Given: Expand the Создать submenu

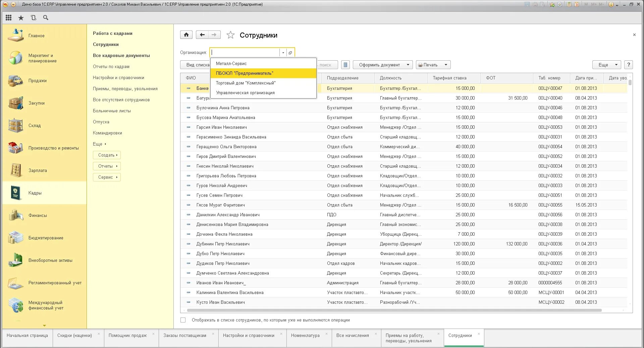Looking at the screenshot, I should pos(107,155).
